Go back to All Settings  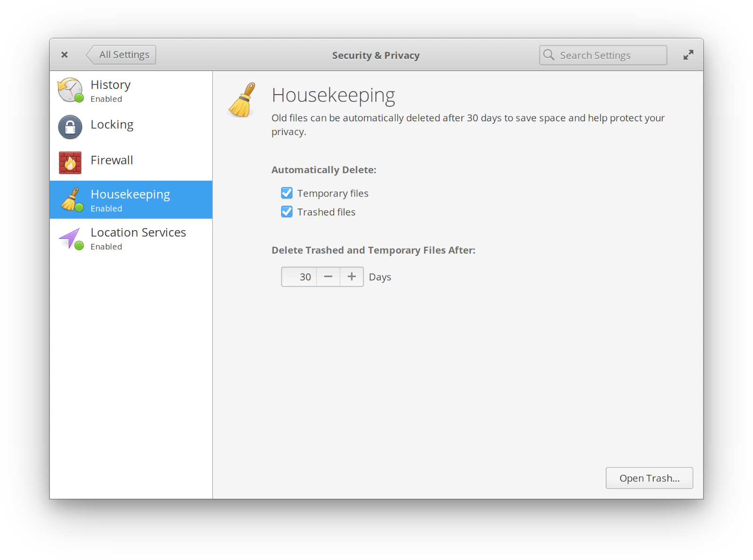point(121,55)
